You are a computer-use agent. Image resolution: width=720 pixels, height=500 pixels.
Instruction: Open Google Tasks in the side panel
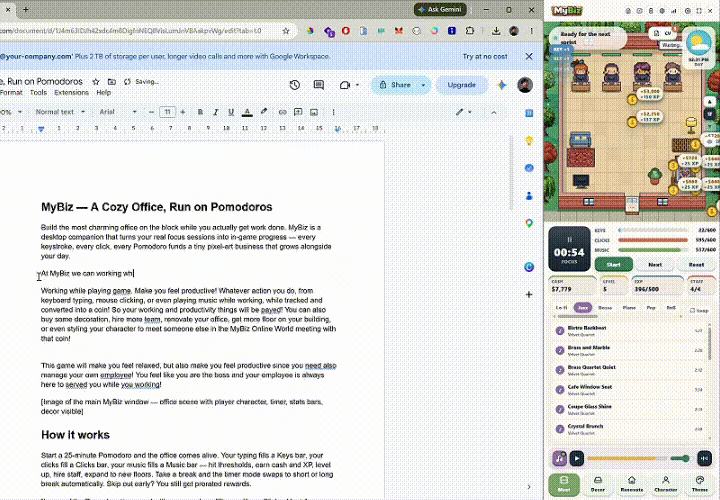coord(529,168)
